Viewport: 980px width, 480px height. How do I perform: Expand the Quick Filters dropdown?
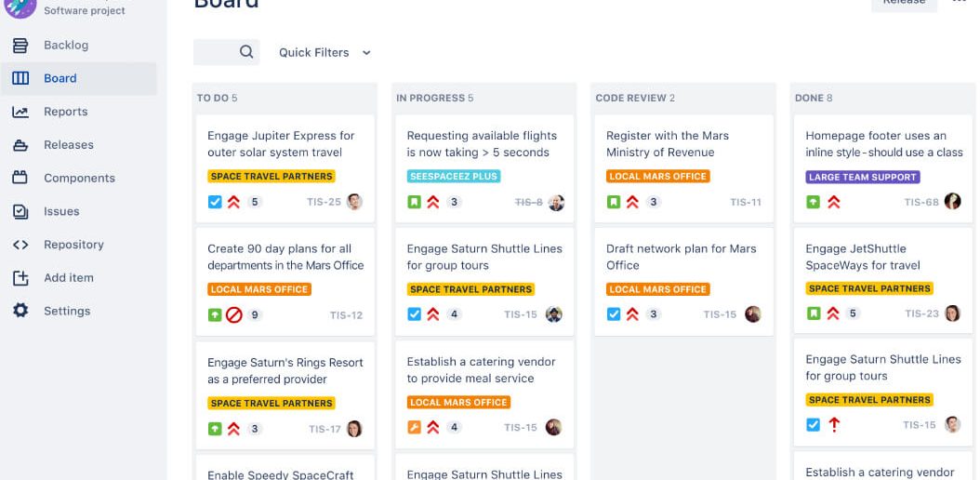[x=324, y=53]
